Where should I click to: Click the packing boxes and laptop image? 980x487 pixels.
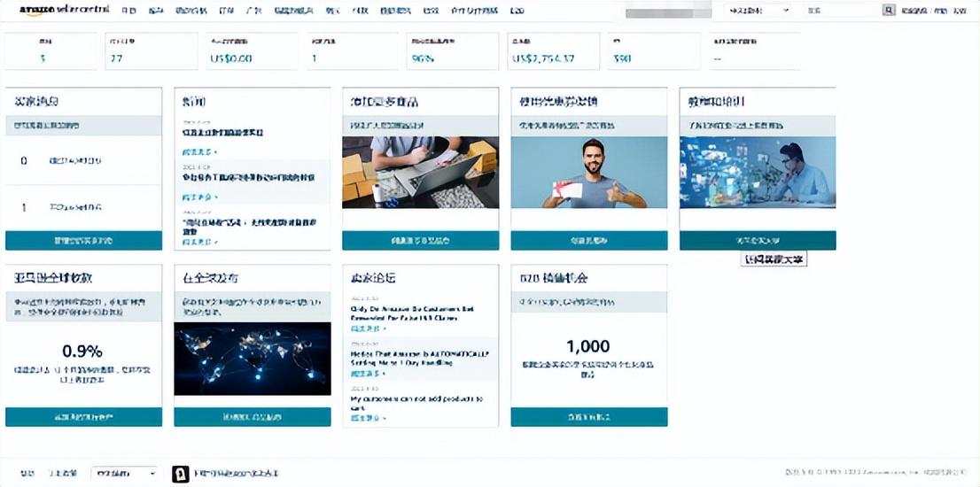coord(421,173)
